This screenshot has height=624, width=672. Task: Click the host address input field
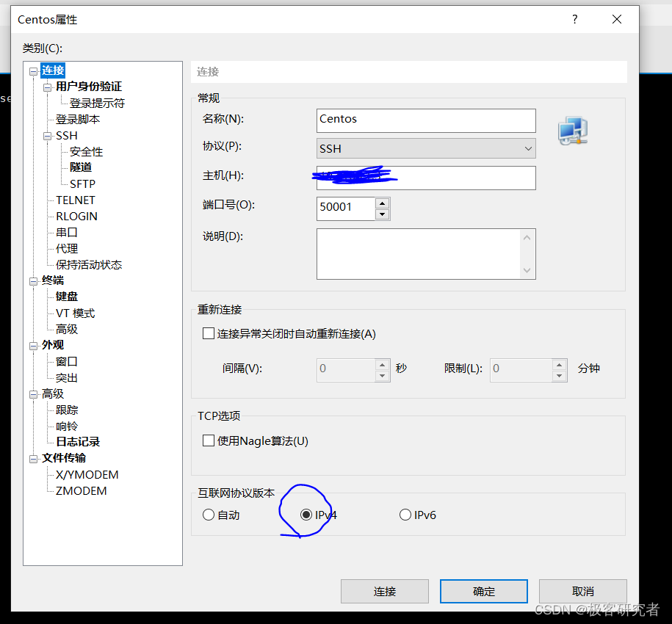tap(426, 178)
